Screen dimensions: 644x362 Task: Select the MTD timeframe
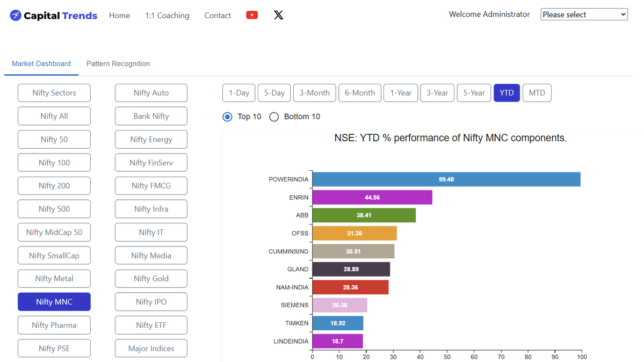coord(537,93)
